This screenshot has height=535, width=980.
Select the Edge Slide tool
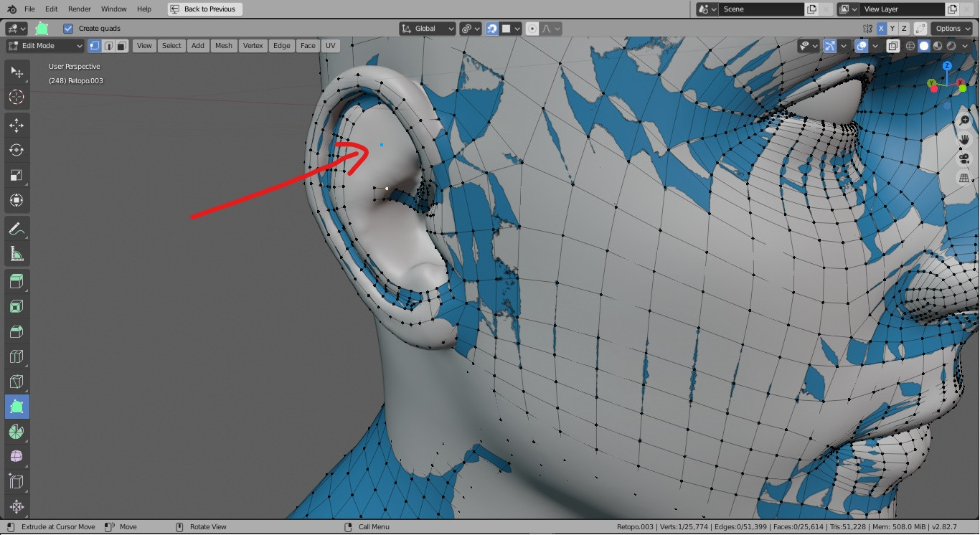[x=17, y=481]
